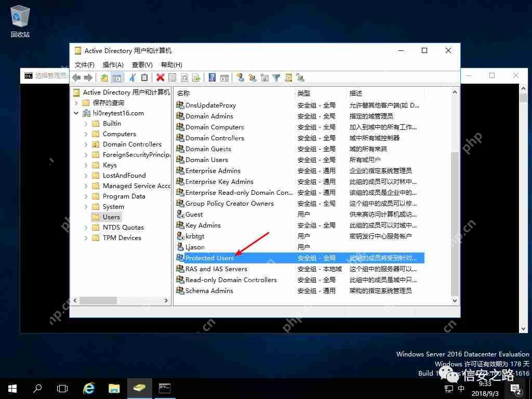Sort by the 类型 column header
The width and height of the screenshot is (532, 399).
pyautogui.click(x=321, y=93)
